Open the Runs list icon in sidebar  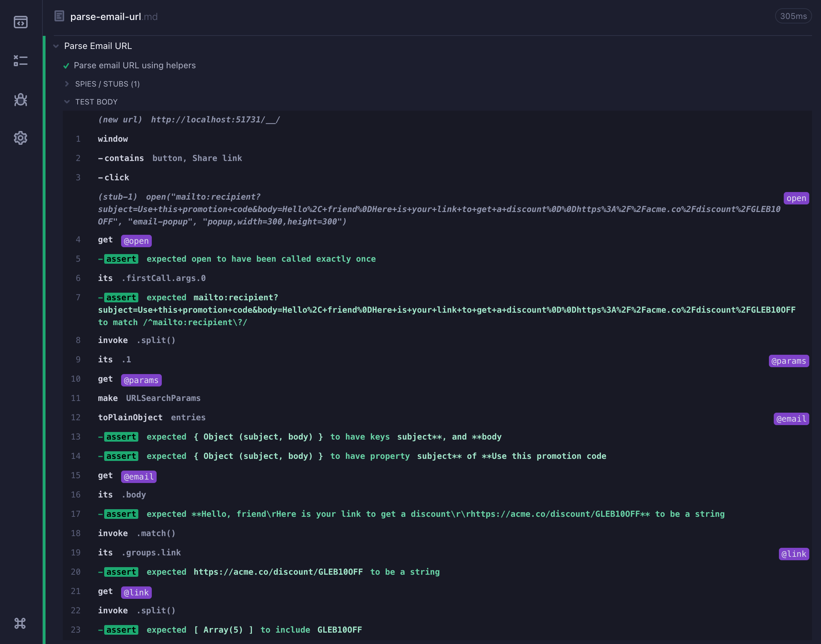coord(20,61)
